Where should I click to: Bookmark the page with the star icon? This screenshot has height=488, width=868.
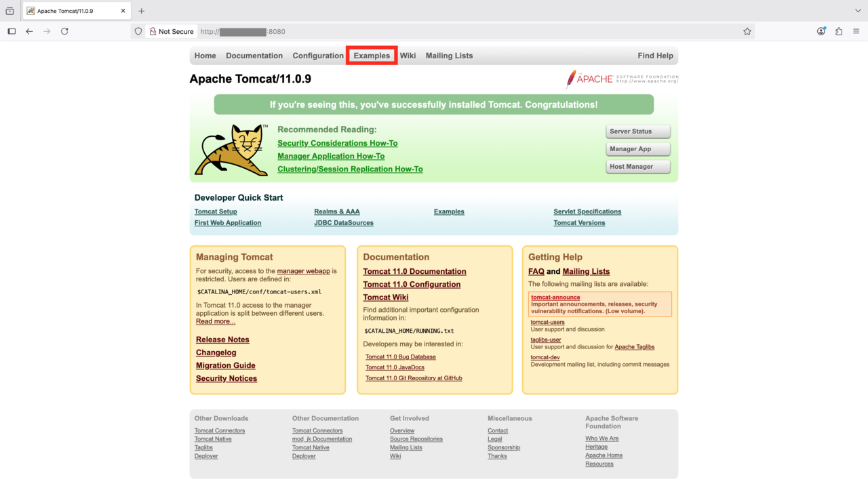[x=747, y=31]
